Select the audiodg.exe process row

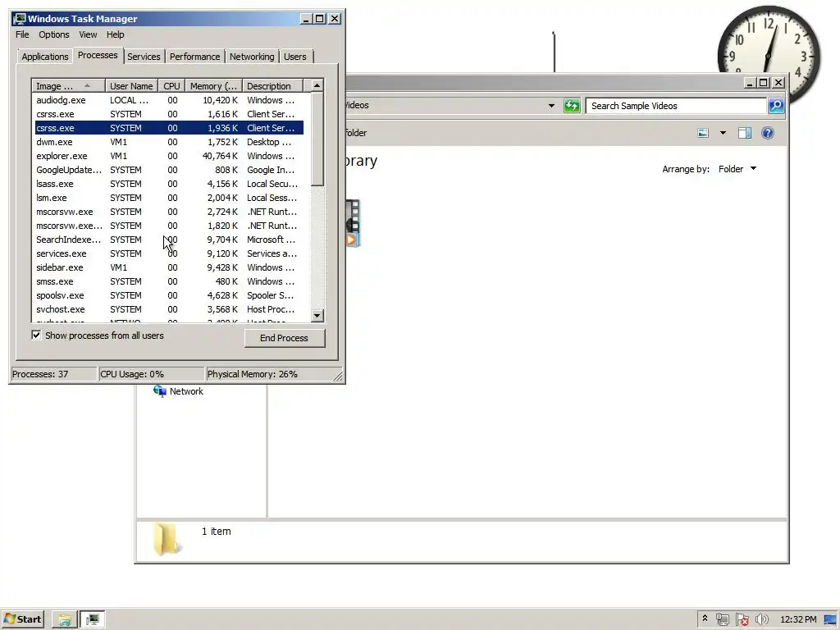(167, 100)
